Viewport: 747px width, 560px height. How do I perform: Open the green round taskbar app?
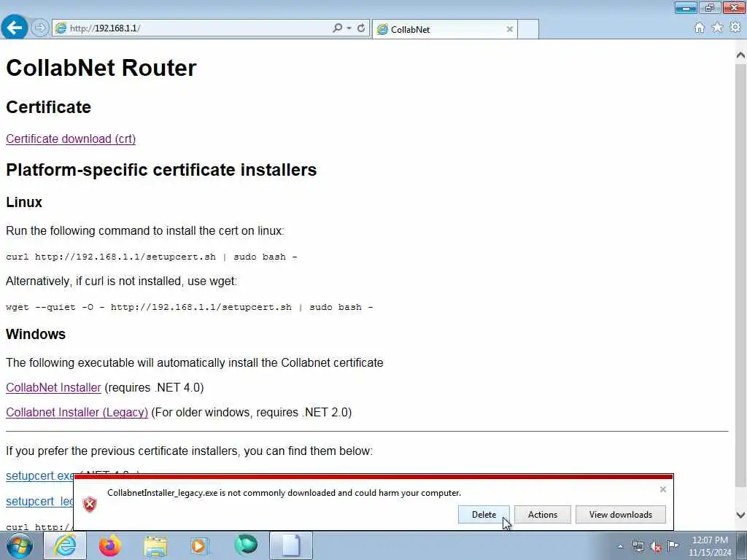(245, 545)
